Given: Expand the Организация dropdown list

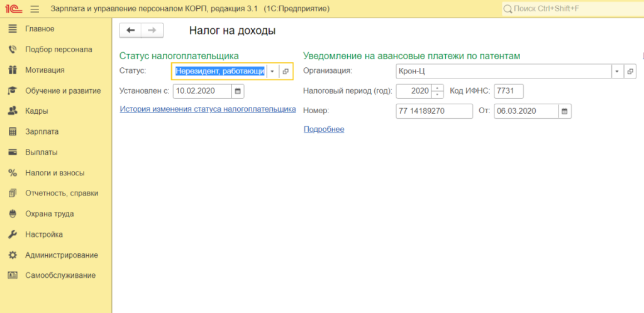Looking at the screenshot, I should (617, 71).
